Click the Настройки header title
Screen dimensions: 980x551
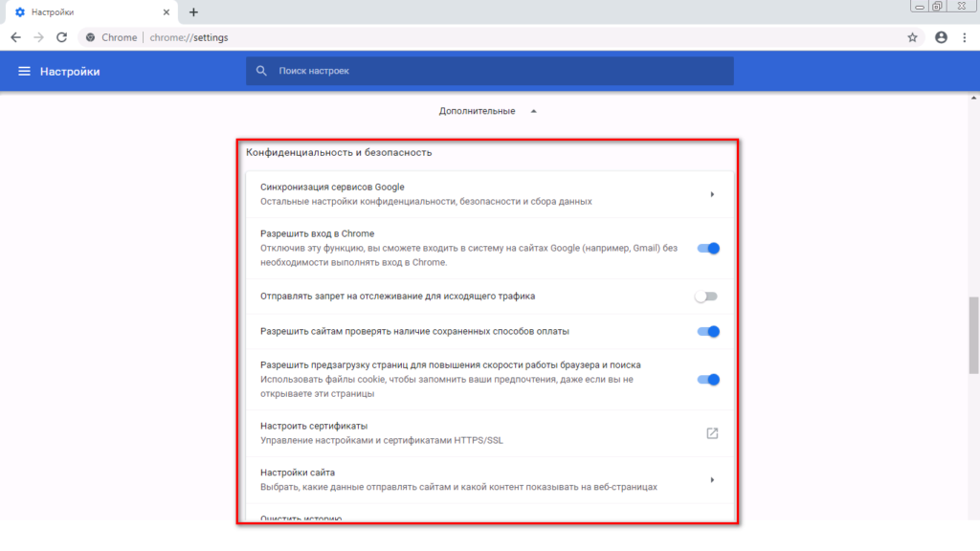[70, 71]
